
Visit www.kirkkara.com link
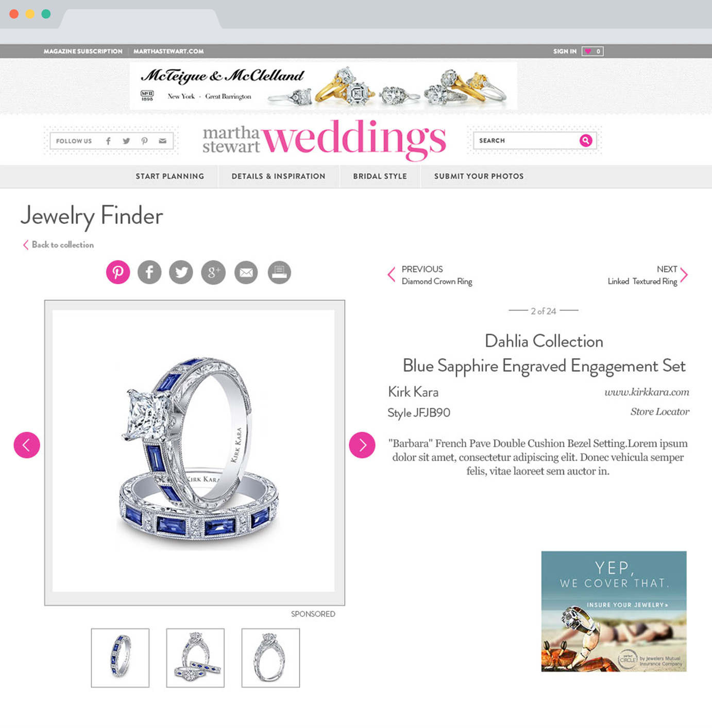point(647,392)
